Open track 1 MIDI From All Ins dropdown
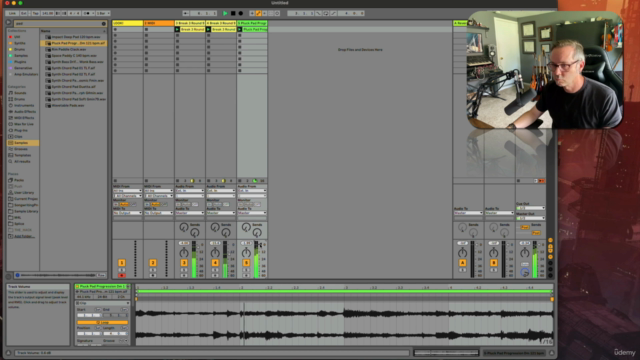Screen dimensions: 640x360 click(127, 191)
